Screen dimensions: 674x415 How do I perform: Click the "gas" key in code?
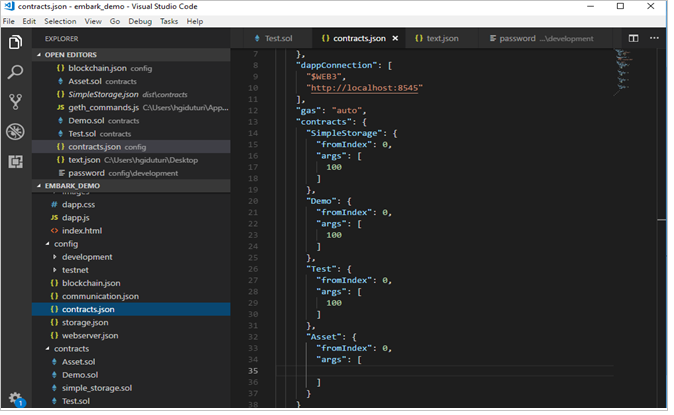[311, 111]
